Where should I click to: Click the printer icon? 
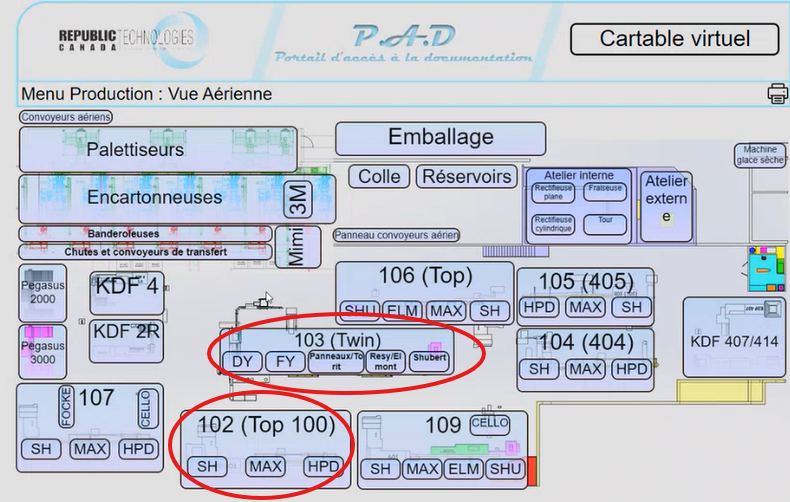click(x=777, y=94)
